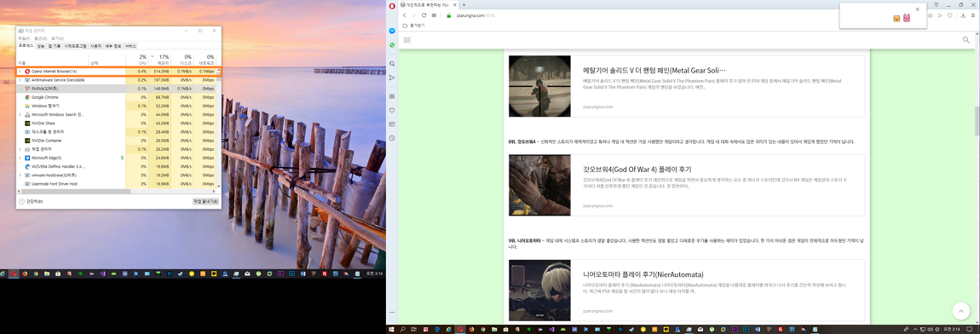This screenshot has width=980, height=334.
Task: Sort processes by 메모리 column header
Action: (160, 60)
